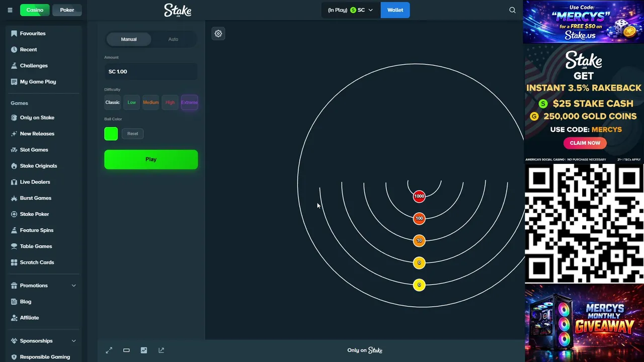Switch to Casino tab
This screenshot has width=644, height=362.
pos(35,10)
